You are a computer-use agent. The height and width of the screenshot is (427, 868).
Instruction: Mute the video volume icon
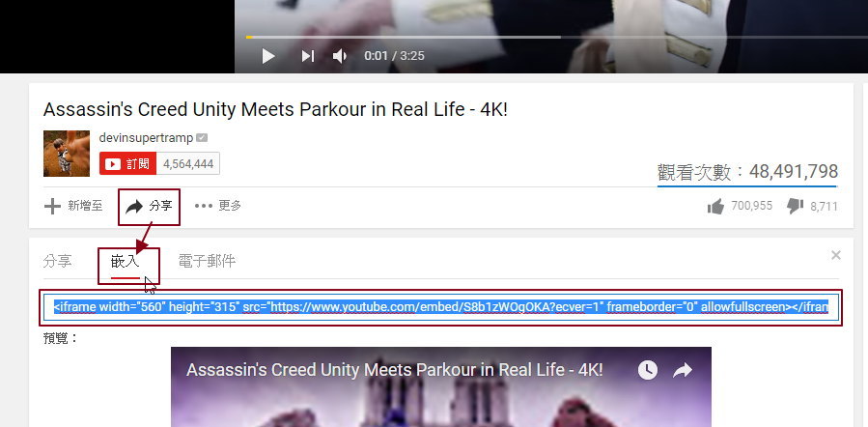340,56
